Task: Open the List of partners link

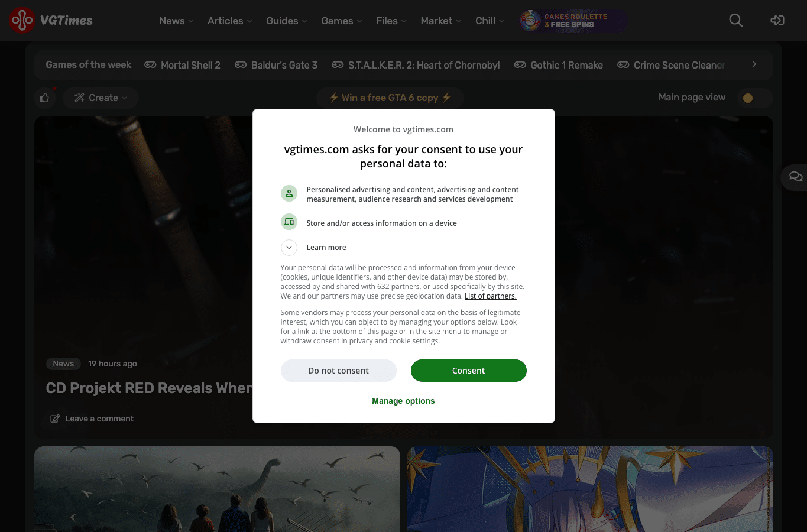Action: tap(491, 296)
